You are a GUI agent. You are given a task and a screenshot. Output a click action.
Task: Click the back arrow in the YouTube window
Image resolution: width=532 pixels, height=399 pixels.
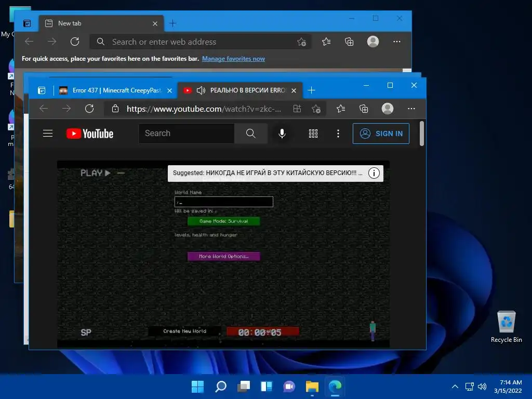coord(44,109)
